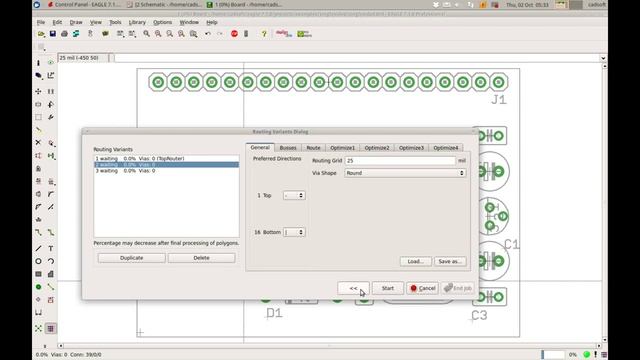Click the Routing Grid input field
This screenshot has width=640, height=360.
(x=400, y=161)
